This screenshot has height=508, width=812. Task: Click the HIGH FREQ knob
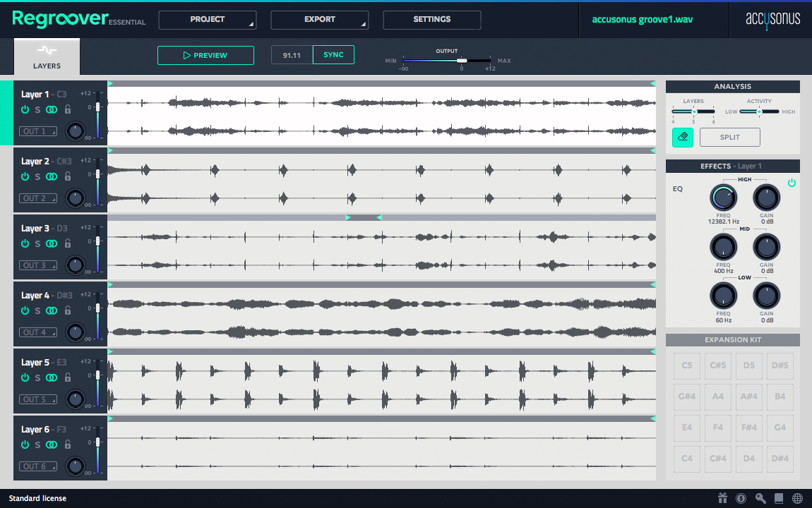click(x=724, y=198)
